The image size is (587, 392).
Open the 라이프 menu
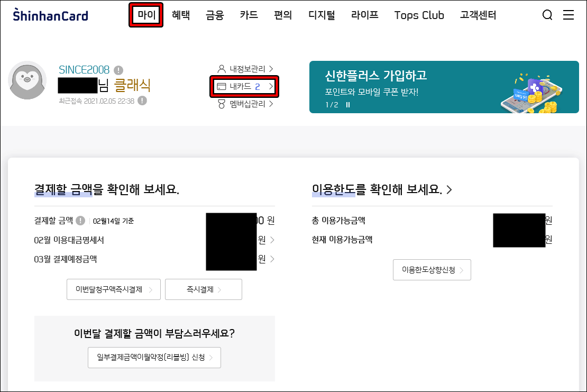[x=365, y=15]
